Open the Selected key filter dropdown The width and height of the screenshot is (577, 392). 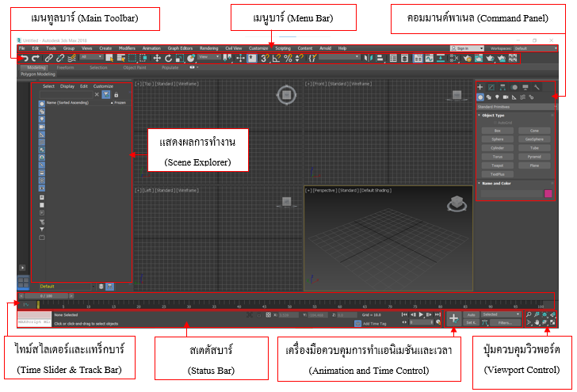click(x=501, y=314)
